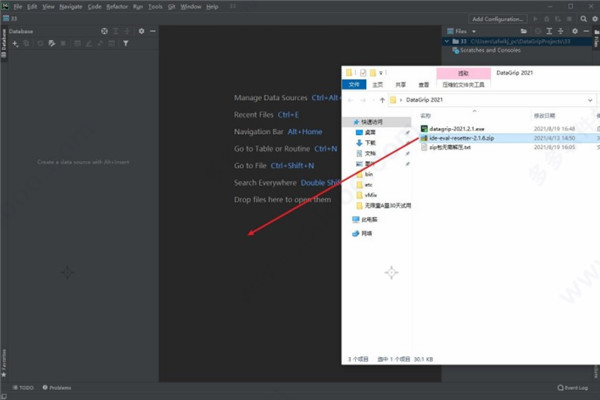Open the Refactor menu
This screenshot has width=600, height=400.
[x=117, y=7]
